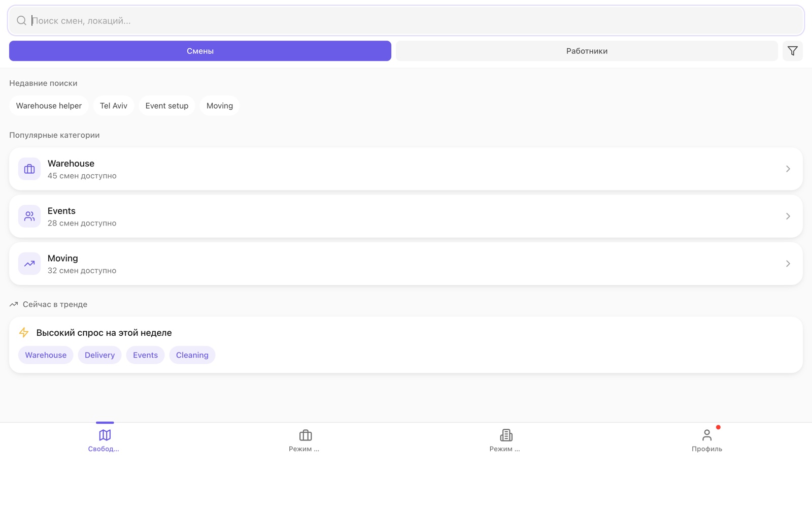This screenshot has height=508, width=812.
Task: Select the Warehouse briefcase category icon
Action: [x=29, y=169]
